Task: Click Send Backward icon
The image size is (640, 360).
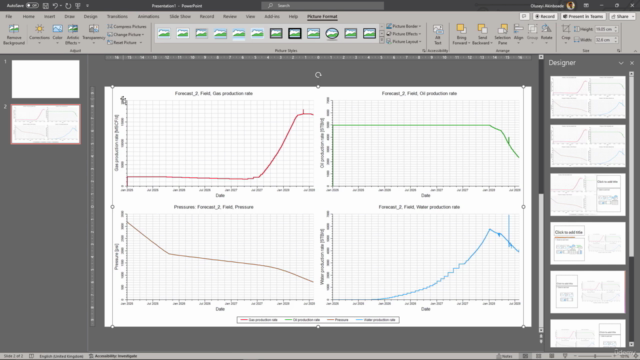Action: pos(482,29)
